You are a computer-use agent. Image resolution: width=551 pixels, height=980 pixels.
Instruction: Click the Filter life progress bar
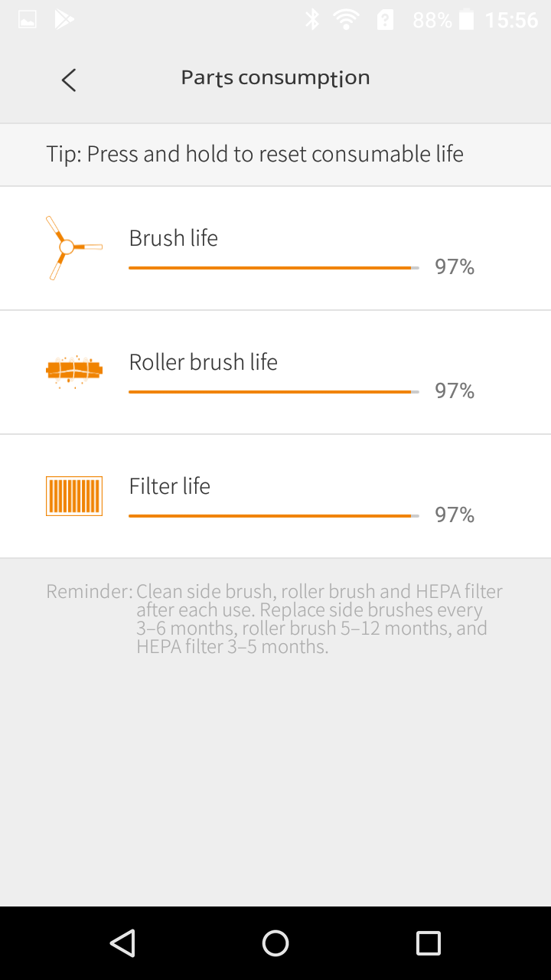coord(273,516)
